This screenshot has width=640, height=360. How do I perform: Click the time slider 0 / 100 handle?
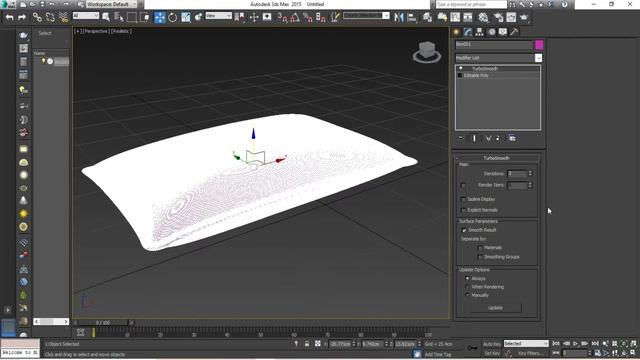click(x=103, y=322)
